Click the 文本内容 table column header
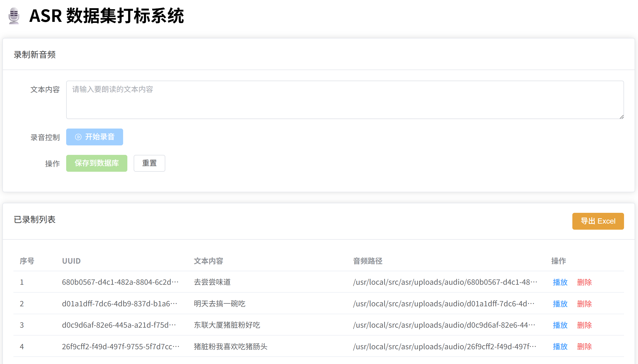The height and width of the screenshot is (364, 638). coord(208,261)
